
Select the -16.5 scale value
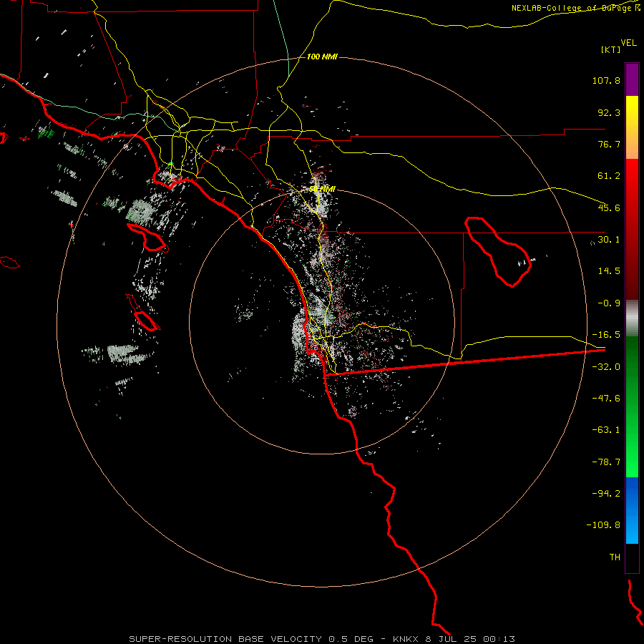click(606, 335)
